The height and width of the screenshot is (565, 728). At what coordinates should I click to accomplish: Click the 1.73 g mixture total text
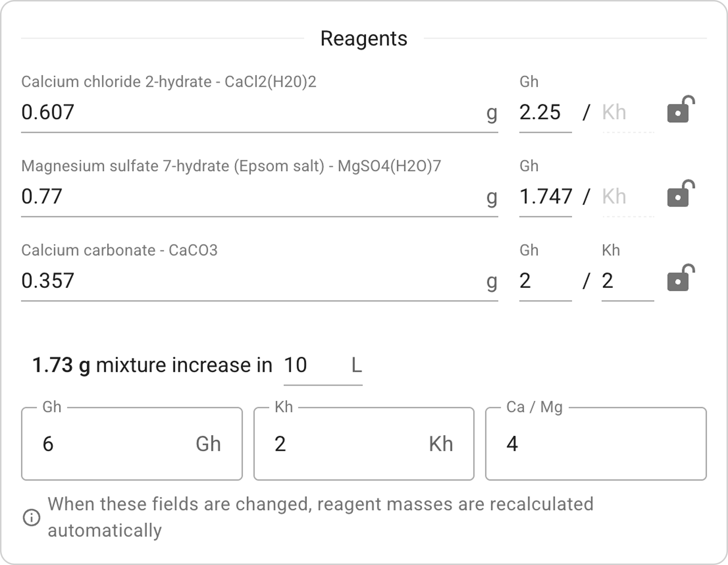pos(61,365)
